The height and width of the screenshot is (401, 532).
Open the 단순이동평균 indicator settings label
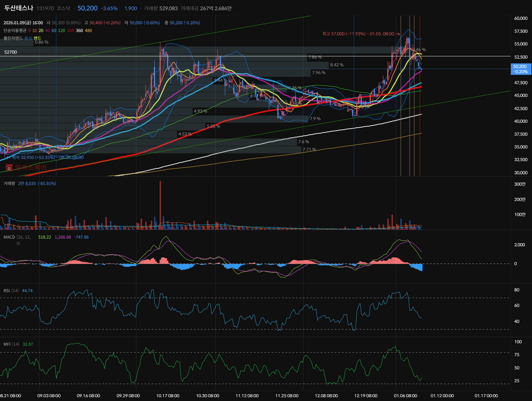click(x=15, y=31)
